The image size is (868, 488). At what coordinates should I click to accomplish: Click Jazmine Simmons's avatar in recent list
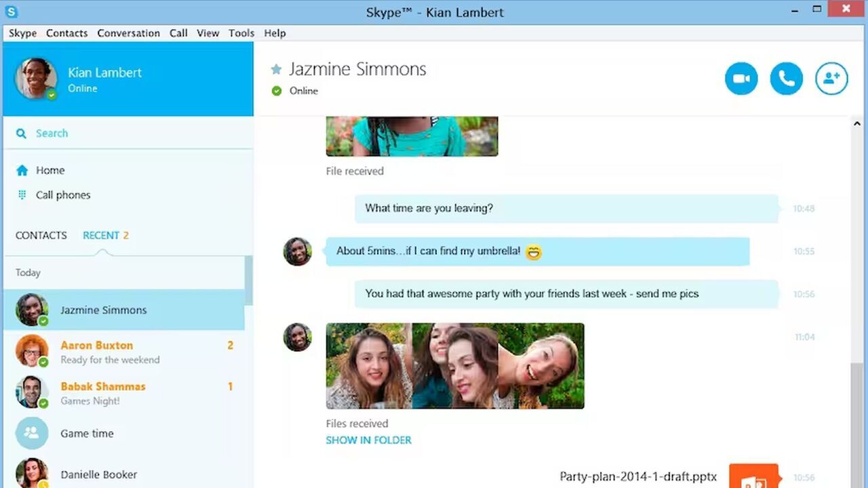[x=32, y=310]
